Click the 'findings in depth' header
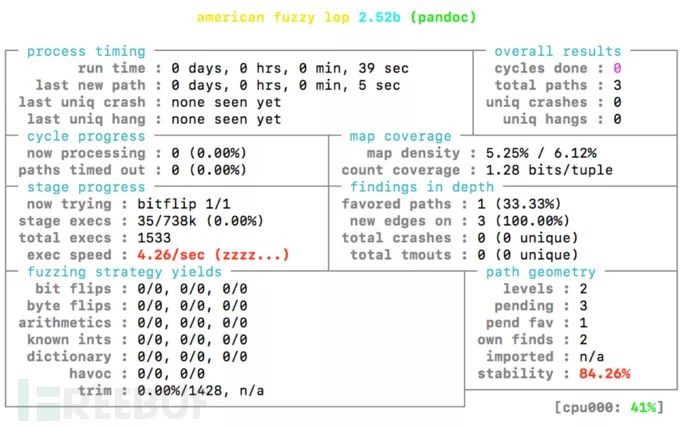Image resolution: width=690 pixels, height=428 pixels. coord(422,187)
